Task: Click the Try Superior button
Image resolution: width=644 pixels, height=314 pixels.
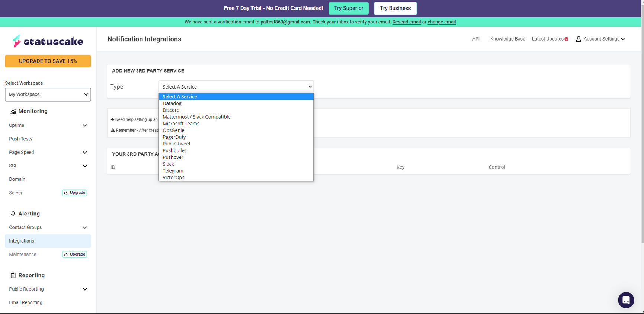Action: (x=349, y=8)
